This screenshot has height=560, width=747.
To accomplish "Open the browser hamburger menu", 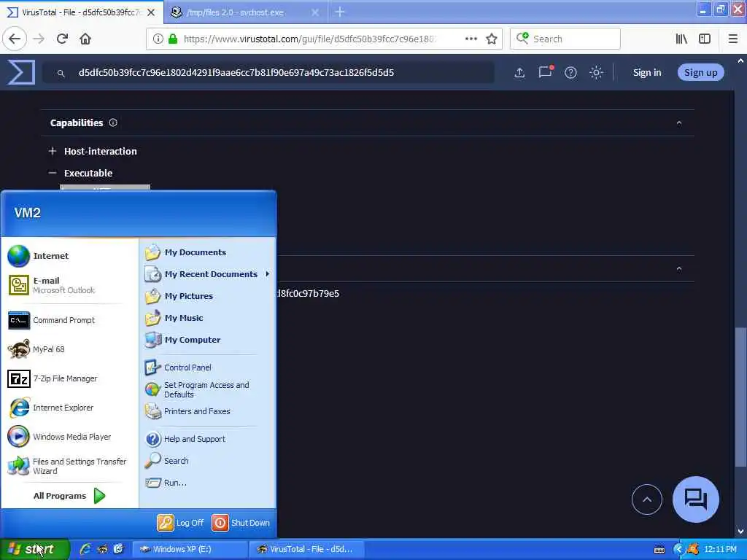I will click(732, 39).
